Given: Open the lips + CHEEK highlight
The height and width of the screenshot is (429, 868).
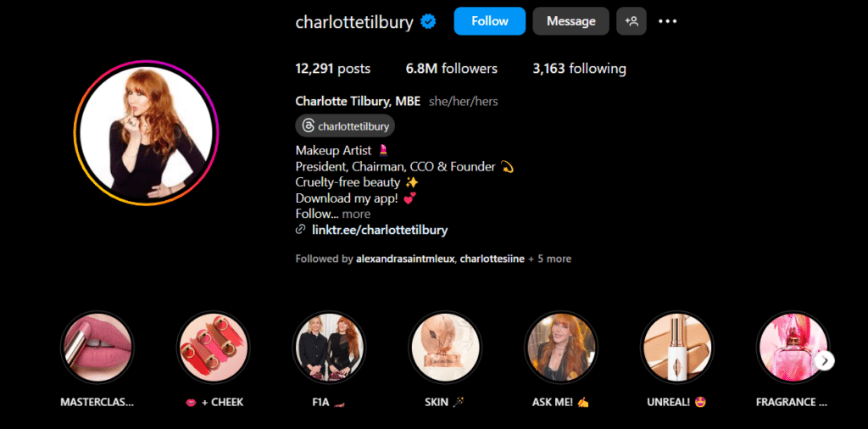Looking at the screenshot, I should (213, 347).
